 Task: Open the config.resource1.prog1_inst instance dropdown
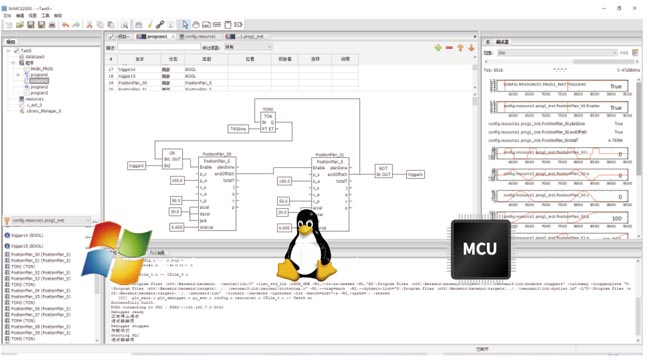49,220
